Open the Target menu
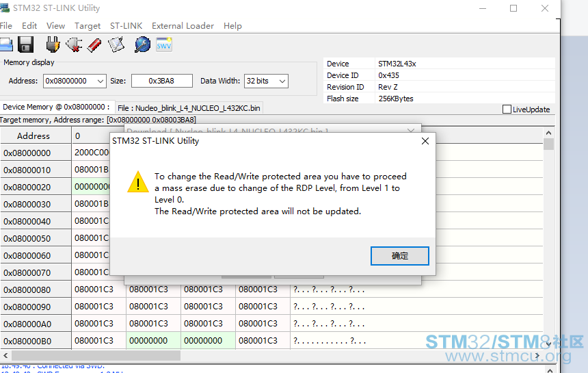Image resolution: width=588 pixels, height=373 pixels. point(88,26)
